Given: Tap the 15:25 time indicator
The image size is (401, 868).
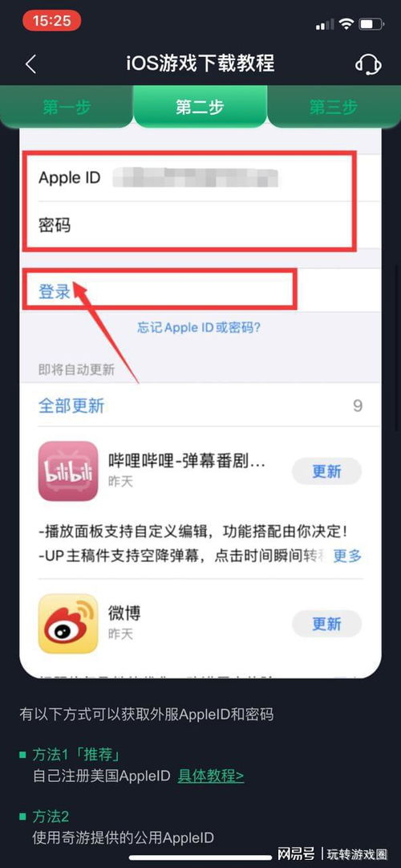Looking at the screenshot, I should coord(51,21).
